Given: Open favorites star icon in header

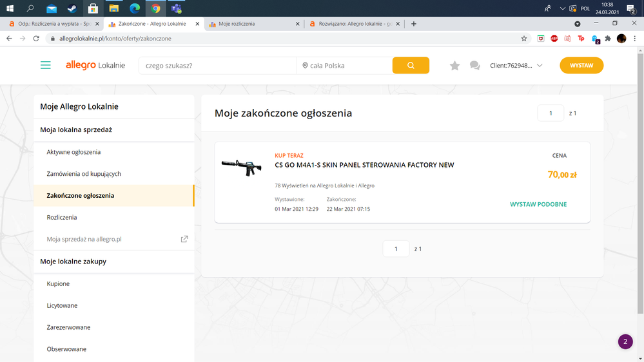Looking at the screenshot, I should tap(454, 66).
